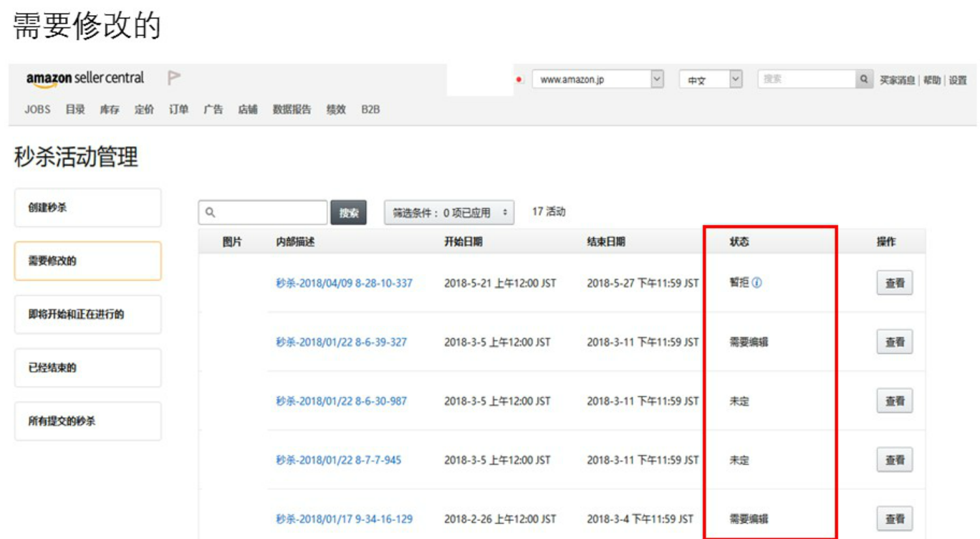Open the 绩效 menu
The image size is (980, 539).
tap(336, 110)
